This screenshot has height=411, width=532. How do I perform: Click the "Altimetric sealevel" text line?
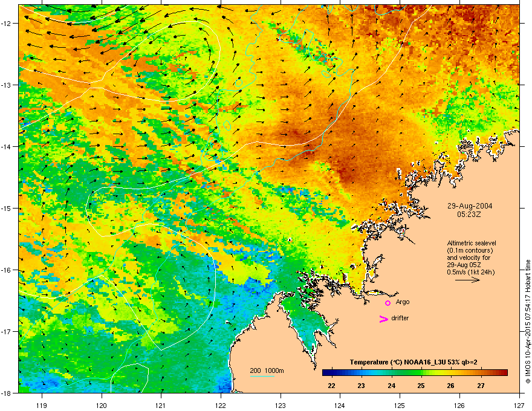pos(472,243)
